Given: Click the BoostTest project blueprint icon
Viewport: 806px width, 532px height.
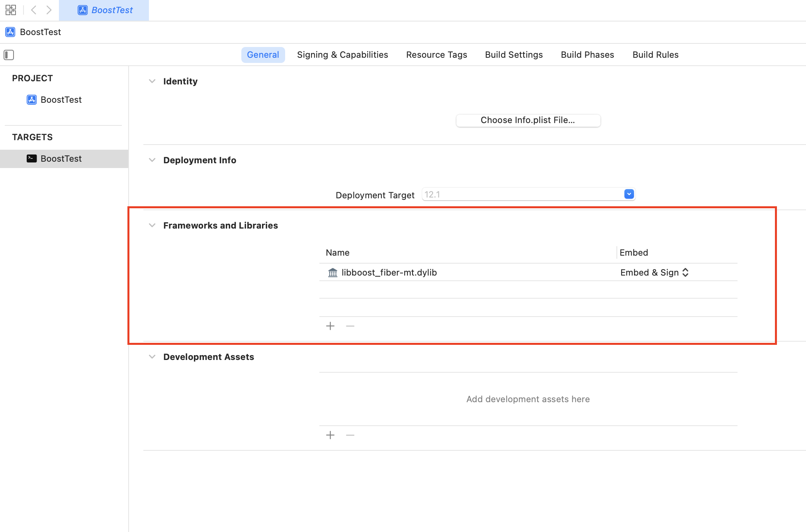Looking at the screenshot, I should click(31, 100).
